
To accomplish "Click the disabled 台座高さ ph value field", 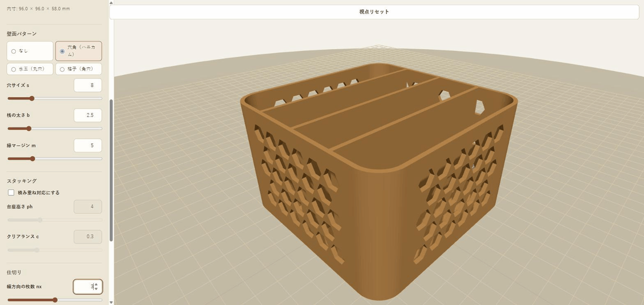I will pyautogui.click(x=88, y=207).
